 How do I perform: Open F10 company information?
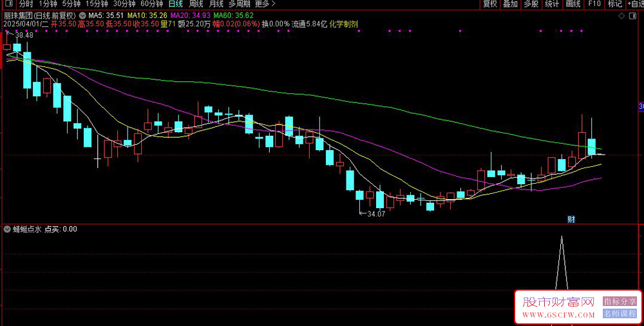coord(594,4)
